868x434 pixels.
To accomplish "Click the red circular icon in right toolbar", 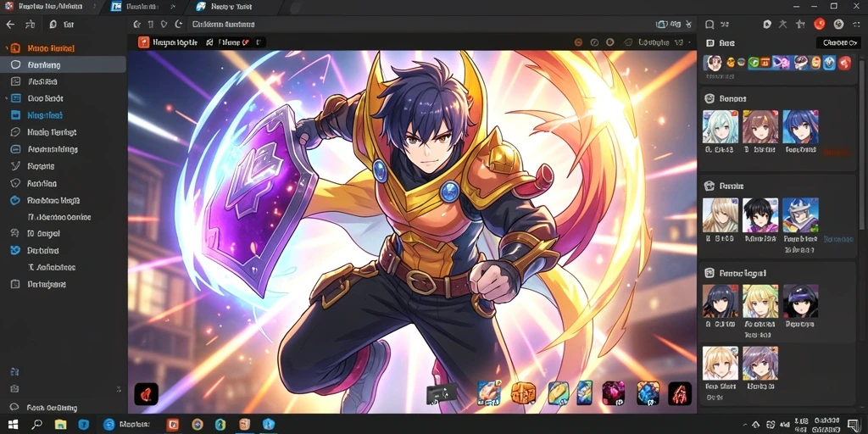I will click(x=820, y=24).
